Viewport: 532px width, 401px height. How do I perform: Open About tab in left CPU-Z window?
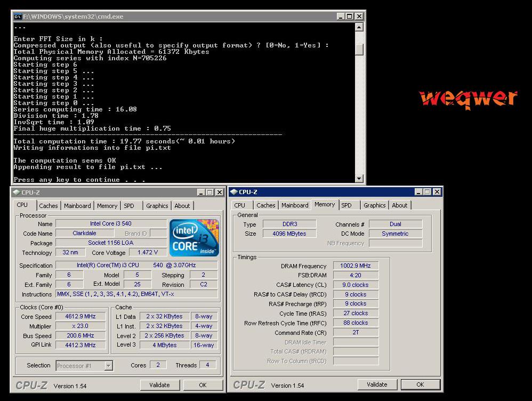pyautogui.click(x=182, y=206)
